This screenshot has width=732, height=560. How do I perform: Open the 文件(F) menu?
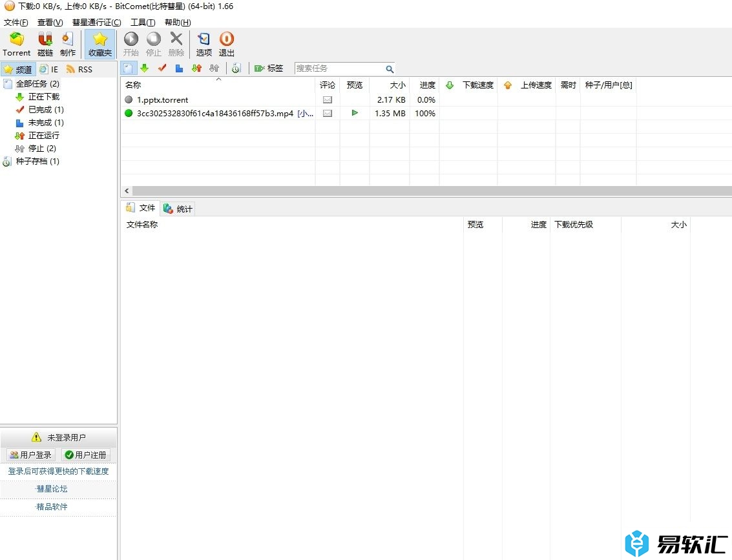16,23
